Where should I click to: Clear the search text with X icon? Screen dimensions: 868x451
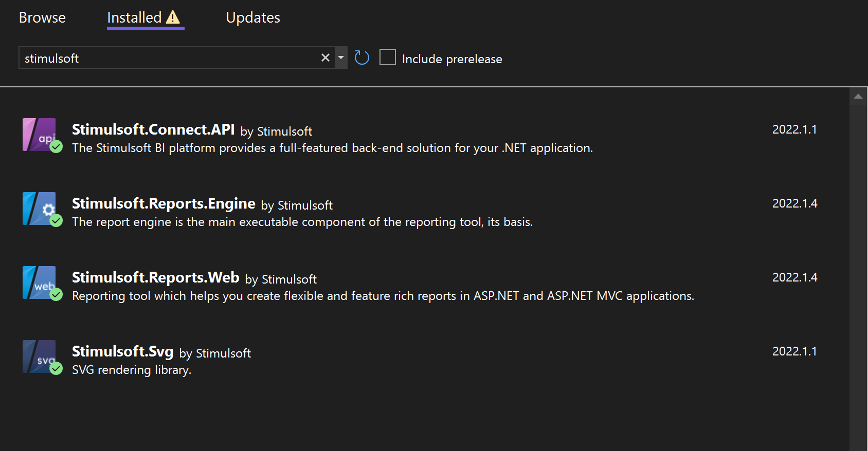pos(325,58)
